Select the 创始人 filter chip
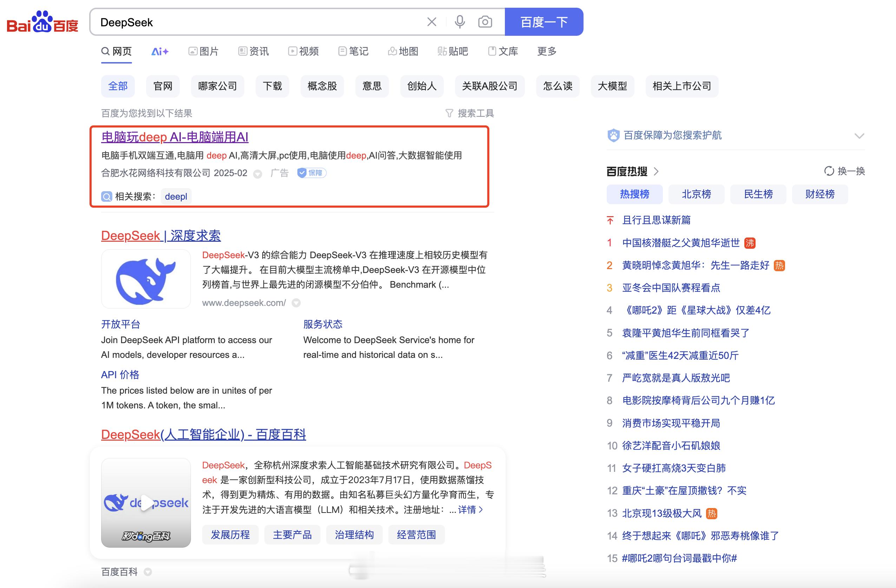 pos(422,86)
